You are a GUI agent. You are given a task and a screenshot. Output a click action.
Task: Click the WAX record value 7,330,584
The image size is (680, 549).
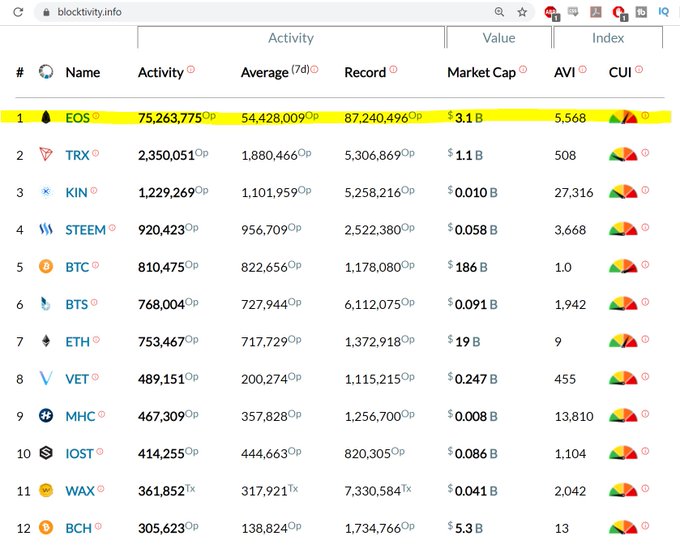[373, 491]
